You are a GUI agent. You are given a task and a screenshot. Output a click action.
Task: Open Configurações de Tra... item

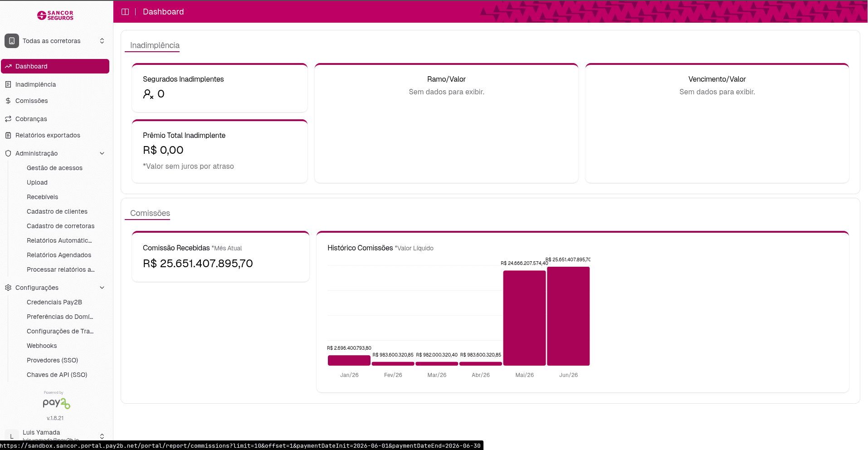point(60,331)
